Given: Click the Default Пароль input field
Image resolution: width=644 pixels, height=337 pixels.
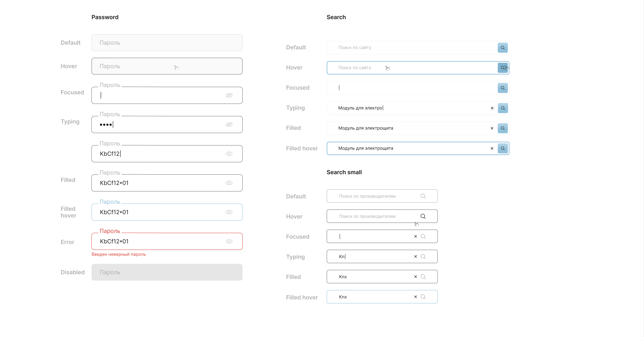Looking at the screenshot, I should pos(167,43).
